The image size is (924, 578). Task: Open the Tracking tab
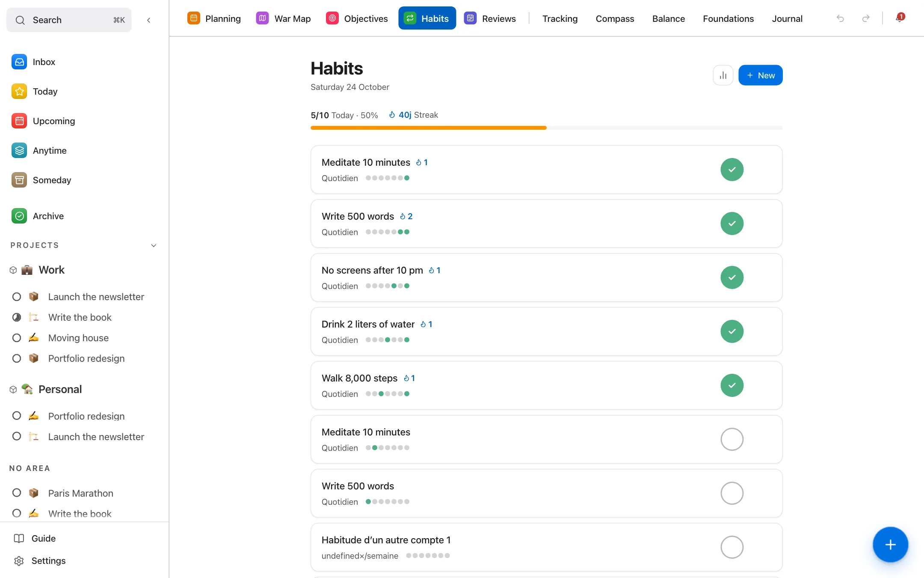[560, 18]
